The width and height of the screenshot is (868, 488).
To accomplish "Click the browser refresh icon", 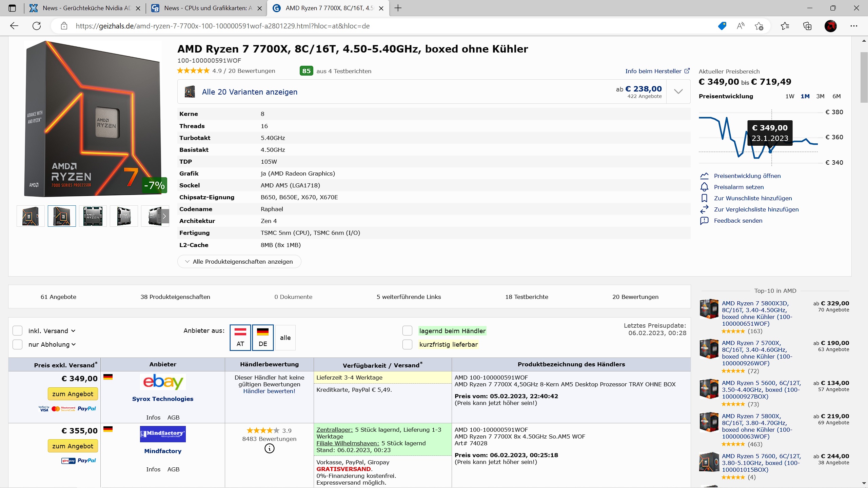I will pos(37,26).
